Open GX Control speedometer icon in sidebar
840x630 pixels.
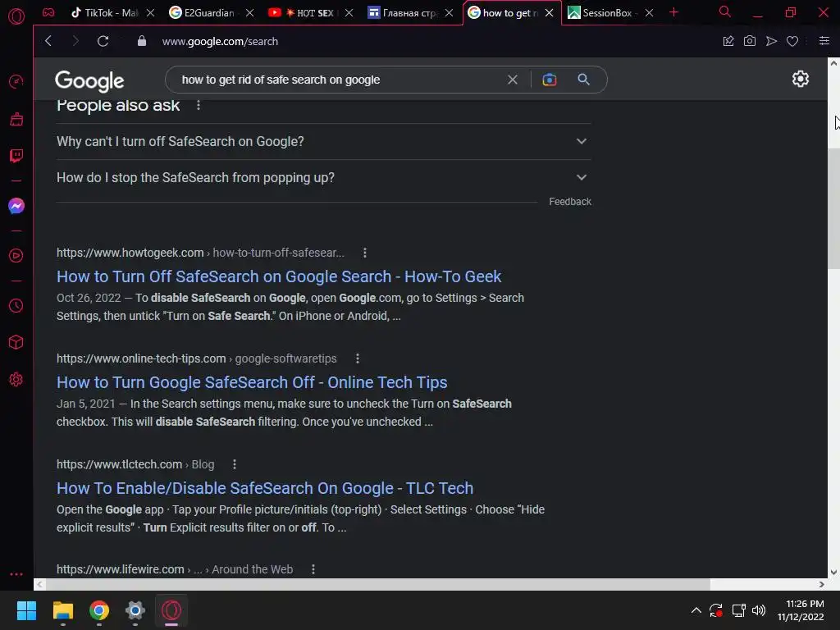(16, 82)
